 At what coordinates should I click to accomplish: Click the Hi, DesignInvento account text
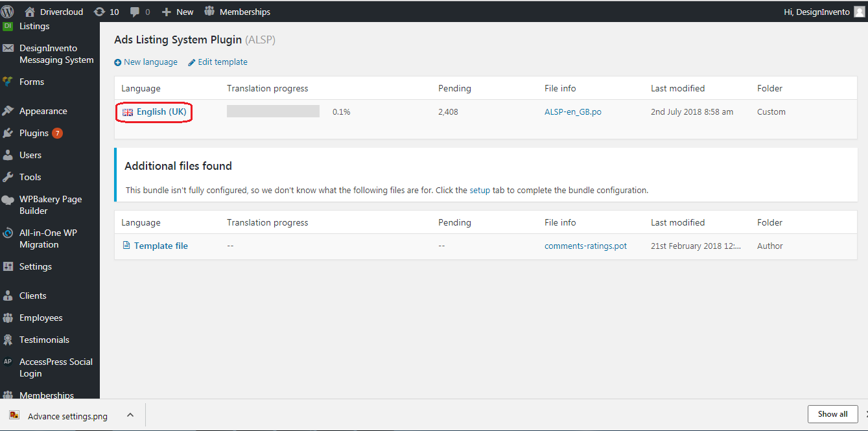click(817, 12)
